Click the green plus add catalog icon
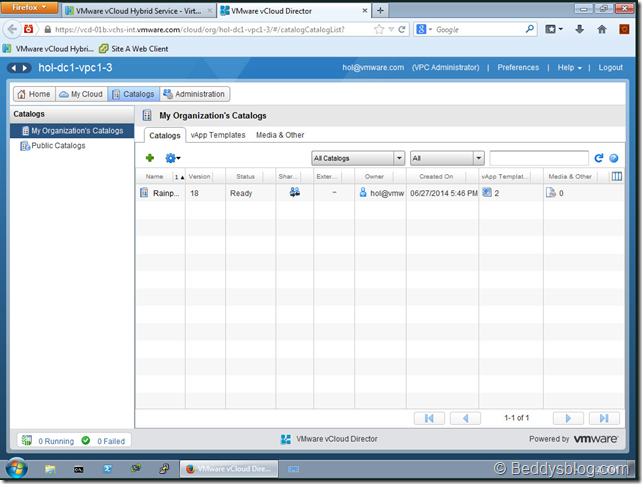The image size is (642, 484). pos(150,158)
